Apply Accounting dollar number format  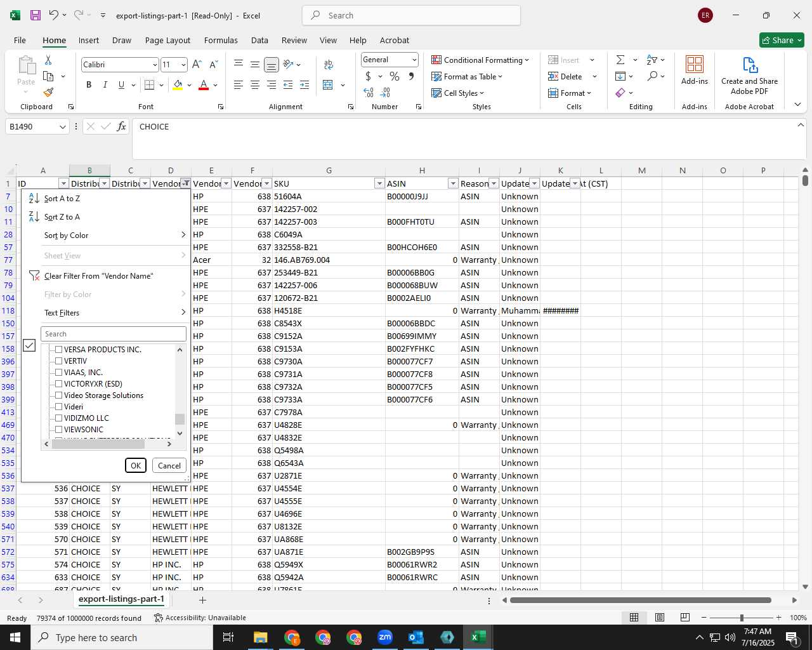click(368, 76)
